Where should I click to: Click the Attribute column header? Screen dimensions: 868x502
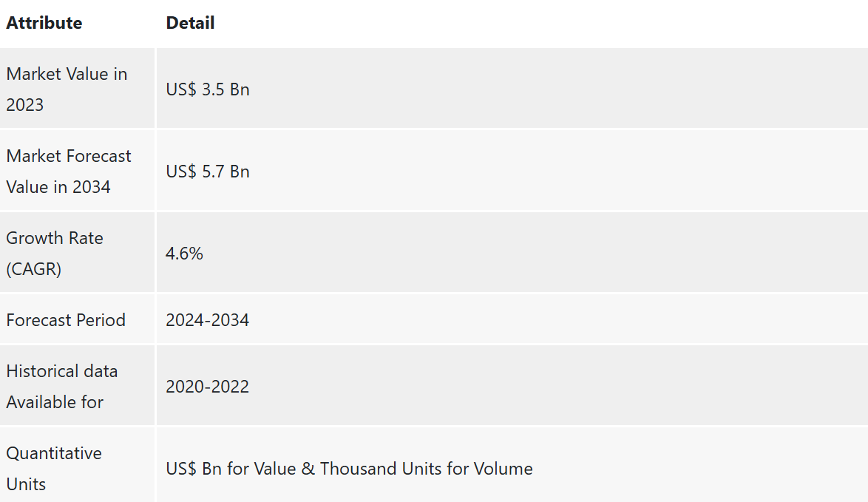point(44,23)
